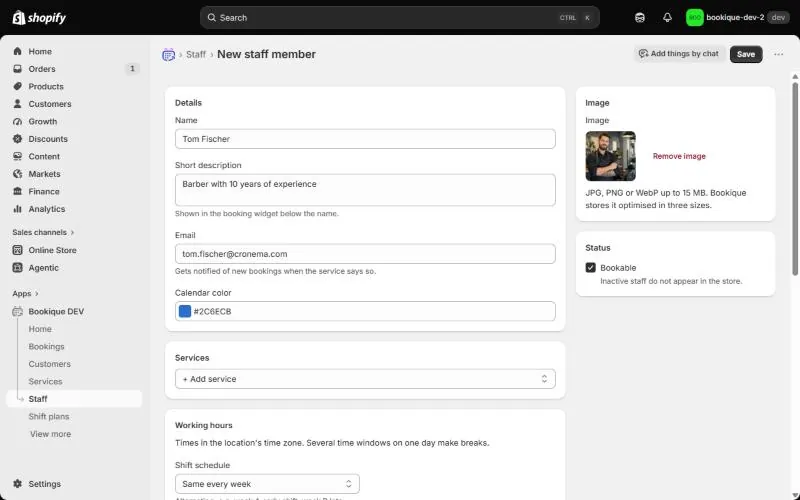Viewport: 800px width, 500px height.
Task: Click the Shopify logo
Action: coord(39,18)
